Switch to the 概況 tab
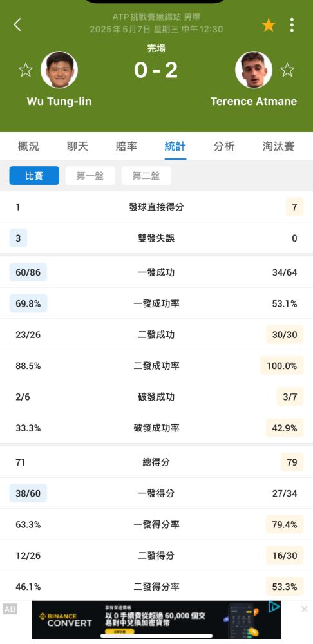Screen dimensions: 313x644 (28, 146)
